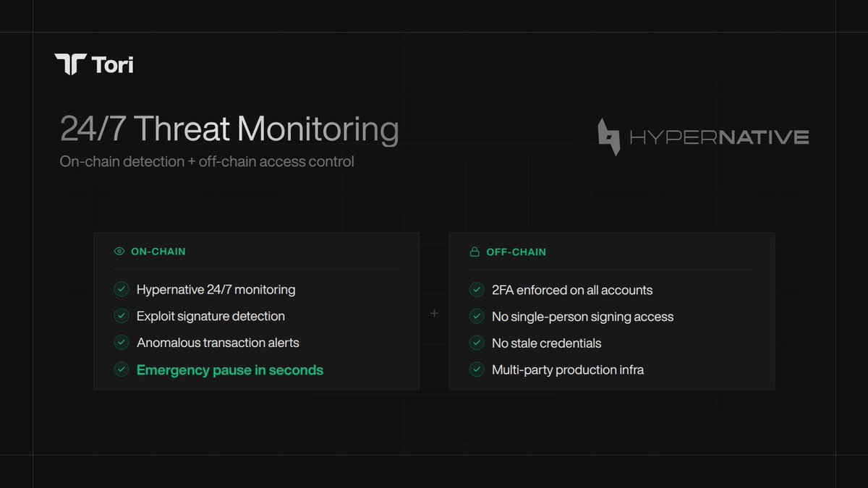Click the plus sign between the panels
Screen dimensions: 868x488
coord(434,313)
